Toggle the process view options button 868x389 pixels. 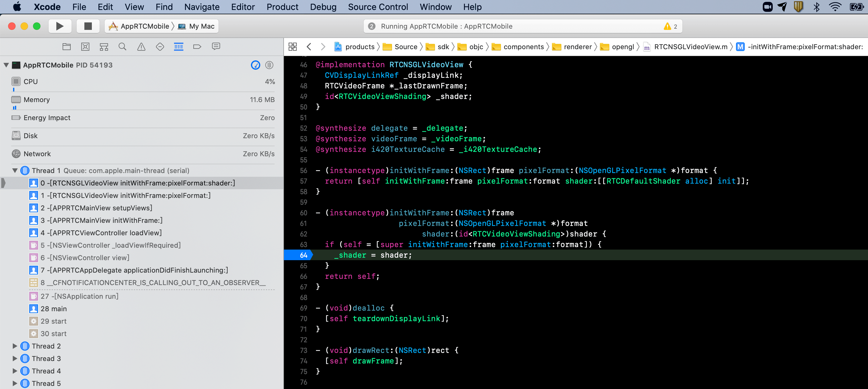pos(269,65)
